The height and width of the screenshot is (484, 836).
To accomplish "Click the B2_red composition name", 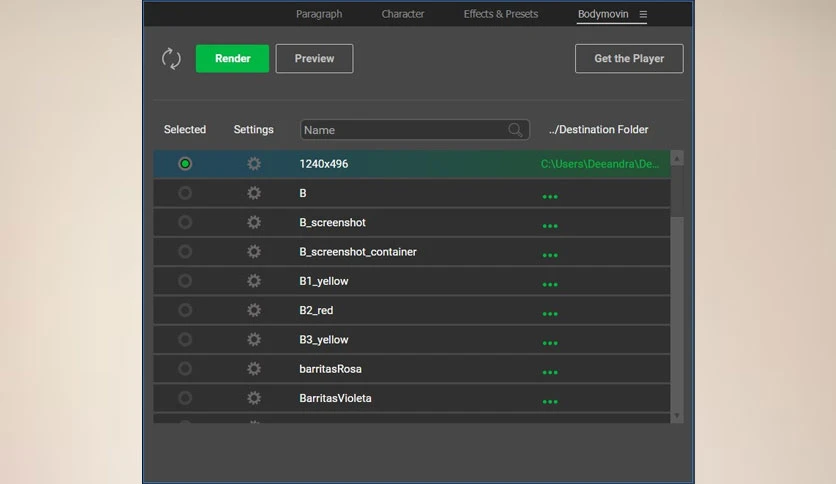I will click(316, 311).
